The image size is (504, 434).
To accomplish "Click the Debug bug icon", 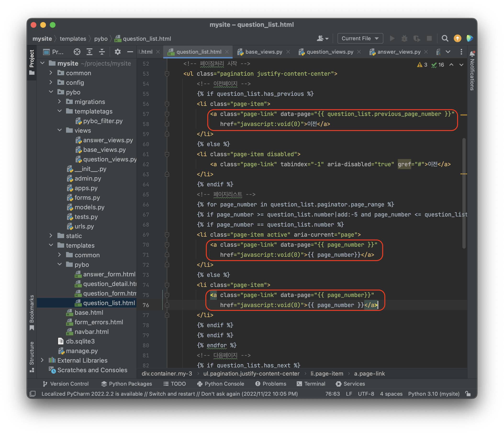I will pos(404,39).
